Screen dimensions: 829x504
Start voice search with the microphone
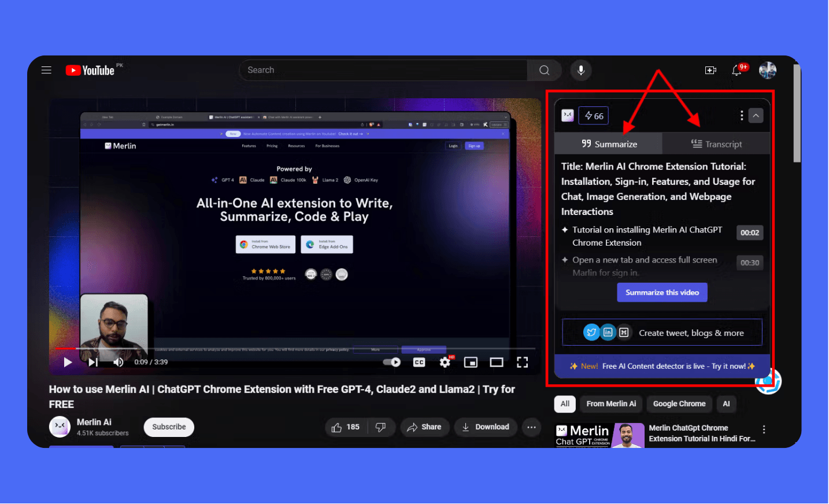[x=581, y=70]
